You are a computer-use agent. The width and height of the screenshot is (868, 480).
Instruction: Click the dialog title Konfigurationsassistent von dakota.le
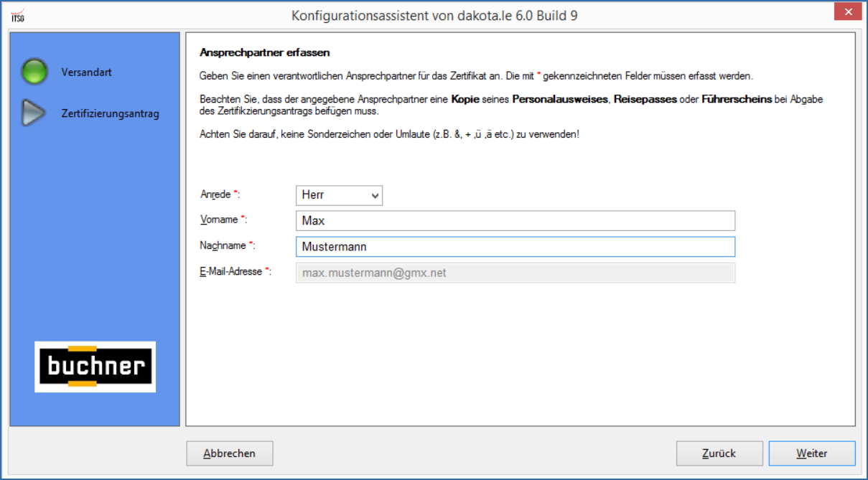[x=437, y=14]
